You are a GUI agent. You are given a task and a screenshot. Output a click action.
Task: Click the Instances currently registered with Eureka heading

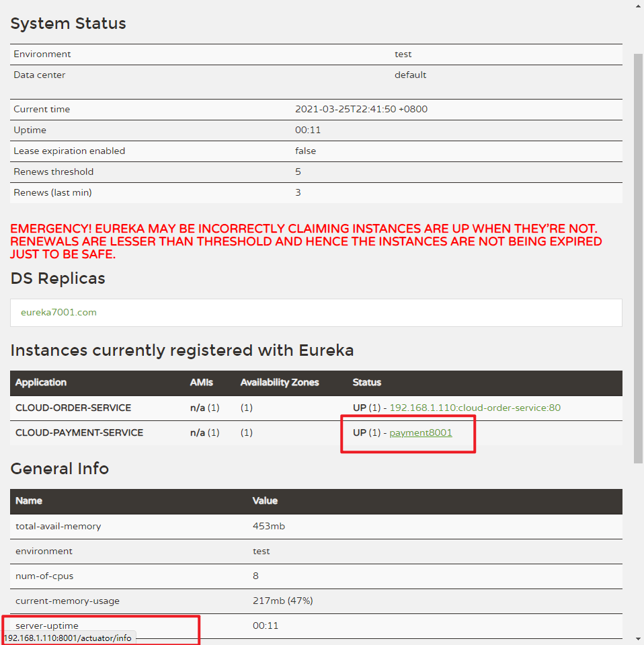tap(182, 350)
